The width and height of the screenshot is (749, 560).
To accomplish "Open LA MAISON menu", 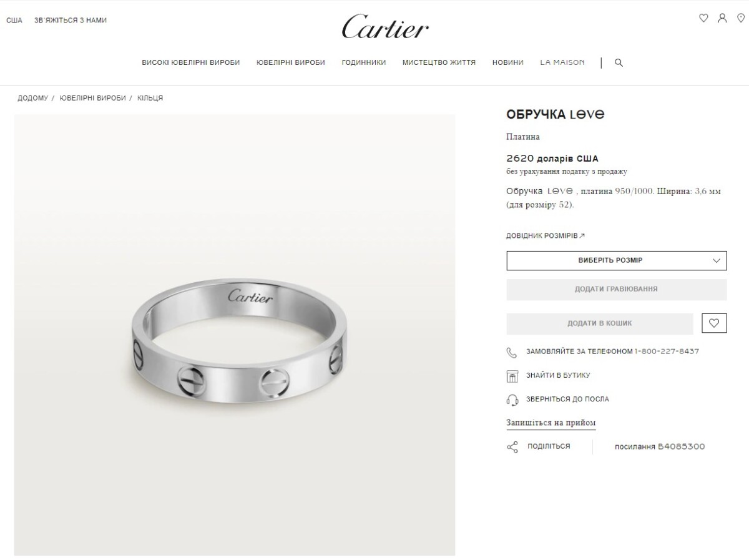I will pos(562,62).
